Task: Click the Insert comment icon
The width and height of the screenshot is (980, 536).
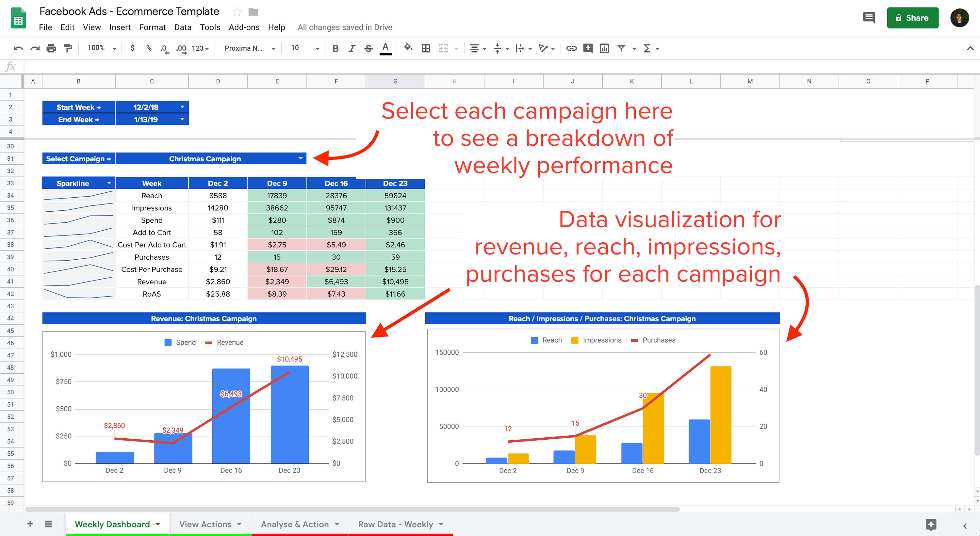Action: click(x=588, y=48)
